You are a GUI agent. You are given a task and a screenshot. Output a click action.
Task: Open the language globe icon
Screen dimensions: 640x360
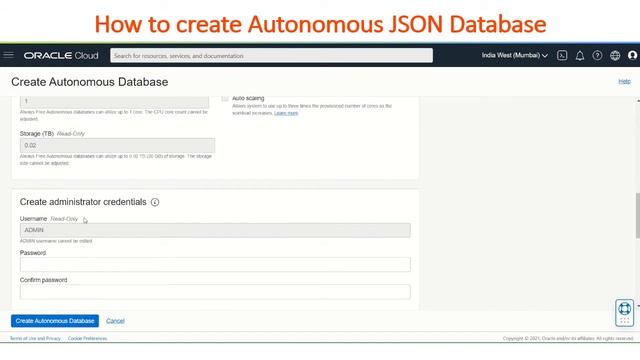point(615,56)
